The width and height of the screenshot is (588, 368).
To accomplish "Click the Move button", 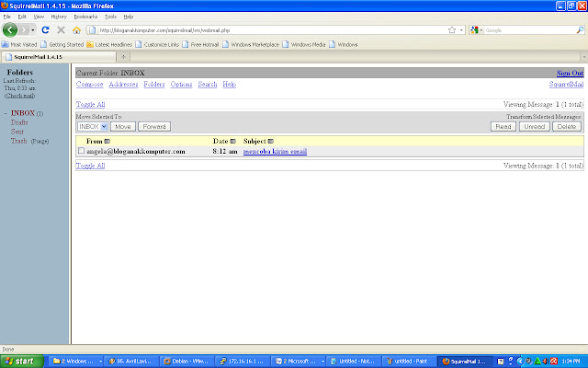I will pos(123,127).
